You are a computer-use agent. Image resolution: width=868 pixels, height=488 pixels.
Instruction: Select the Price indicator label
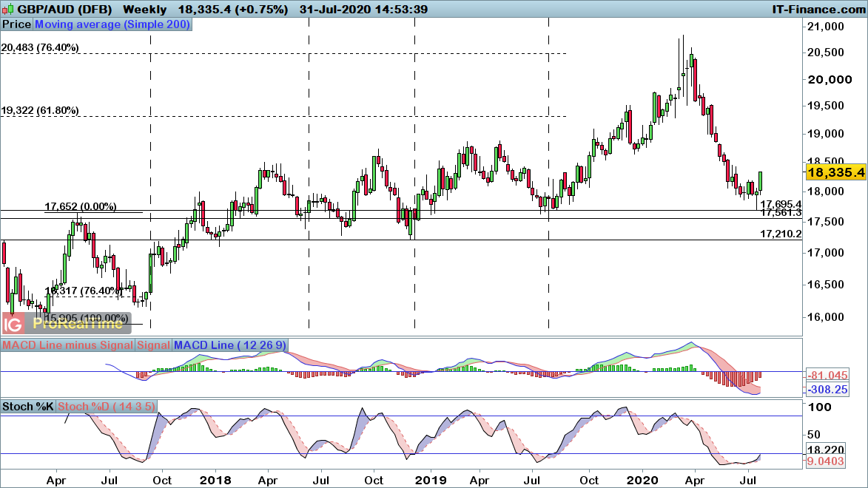16,24
